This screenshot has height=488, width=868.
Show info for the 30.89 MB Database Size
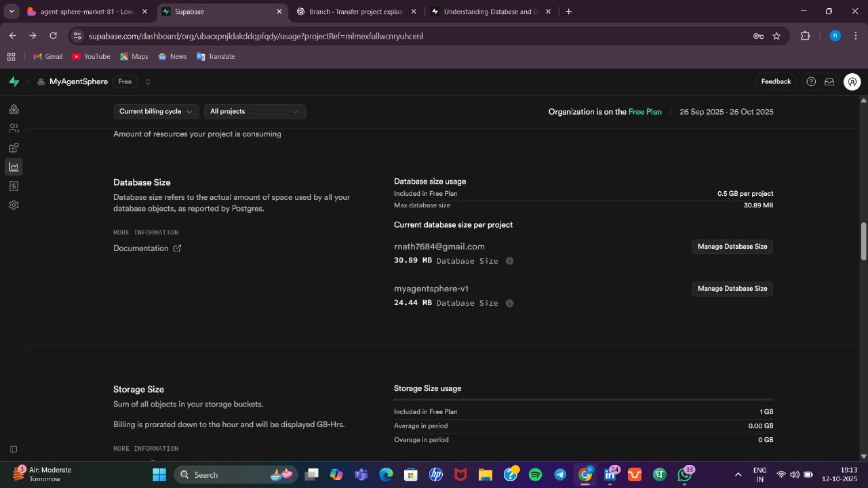coord(509,261)
